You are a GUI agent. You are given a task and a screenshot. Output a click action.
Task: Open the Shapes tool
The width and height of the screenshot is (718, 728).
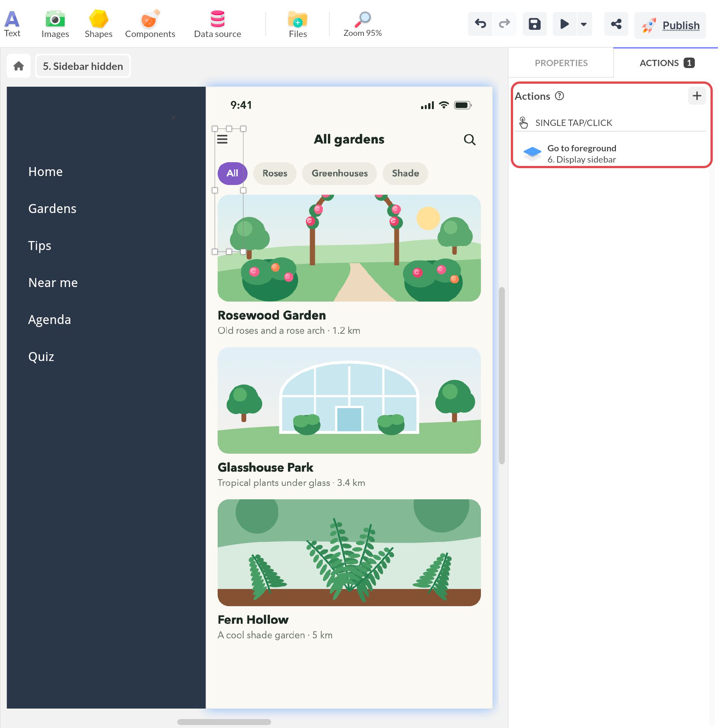tap(98, 24)
